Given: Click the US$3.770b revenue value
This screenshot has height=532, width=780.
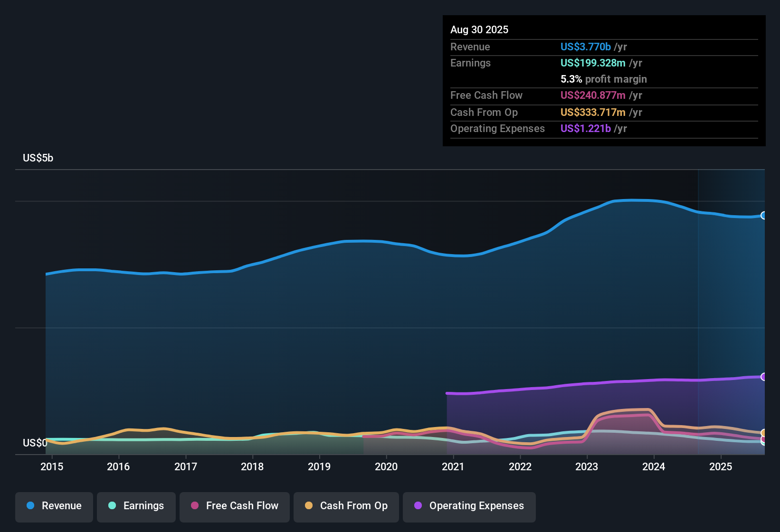Looking at the screenshot, I should (x=586, y=47).
